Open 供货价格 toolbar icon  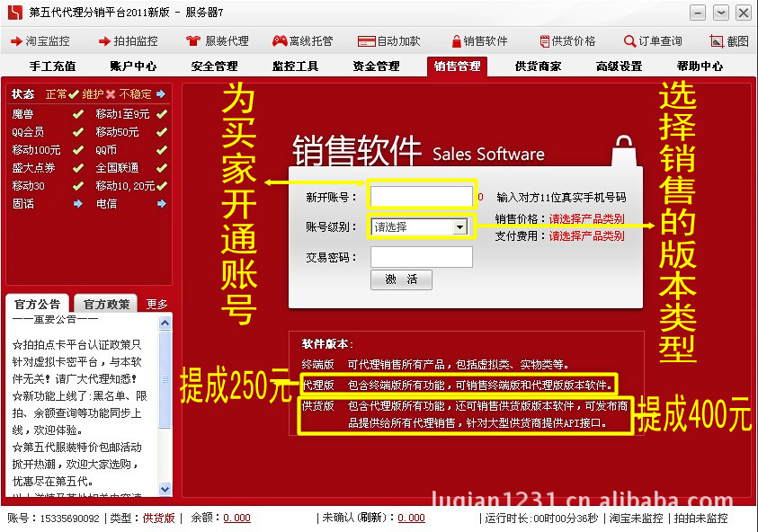(x=544, y=41)
